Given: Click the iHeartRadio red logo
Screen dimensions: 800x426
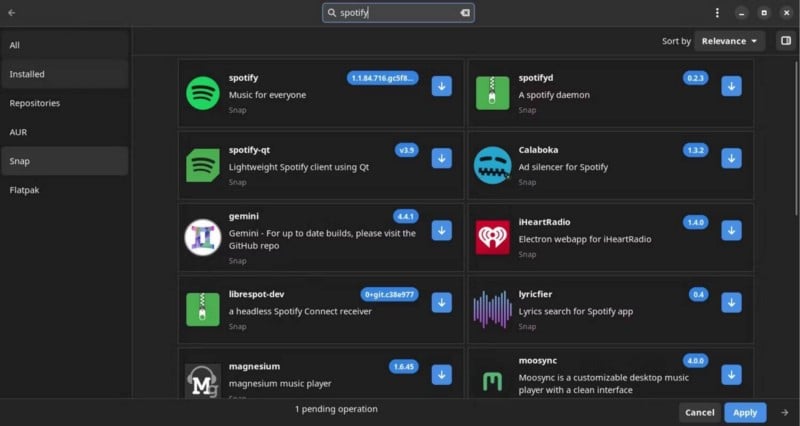Looking at the screenshot, I should [492, 237].
